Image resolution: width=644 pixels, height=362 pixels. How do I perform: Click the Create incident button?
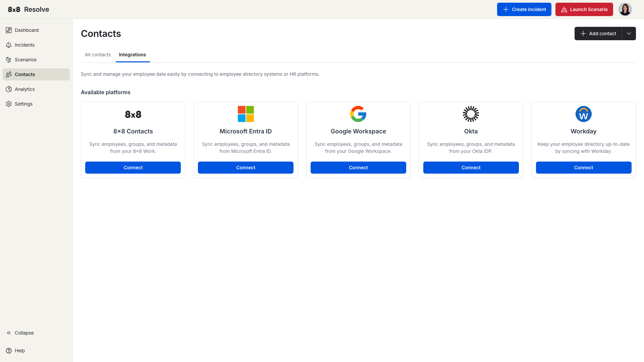coord(524,9)
